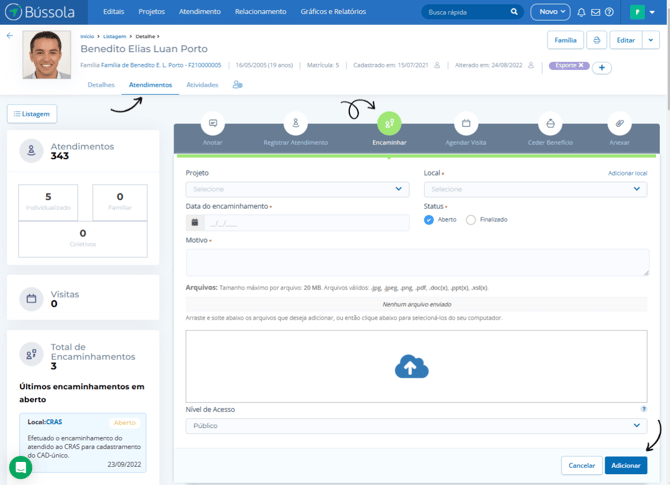
Task: Select the Aberto status radio
Action: [x=429, y=220]
